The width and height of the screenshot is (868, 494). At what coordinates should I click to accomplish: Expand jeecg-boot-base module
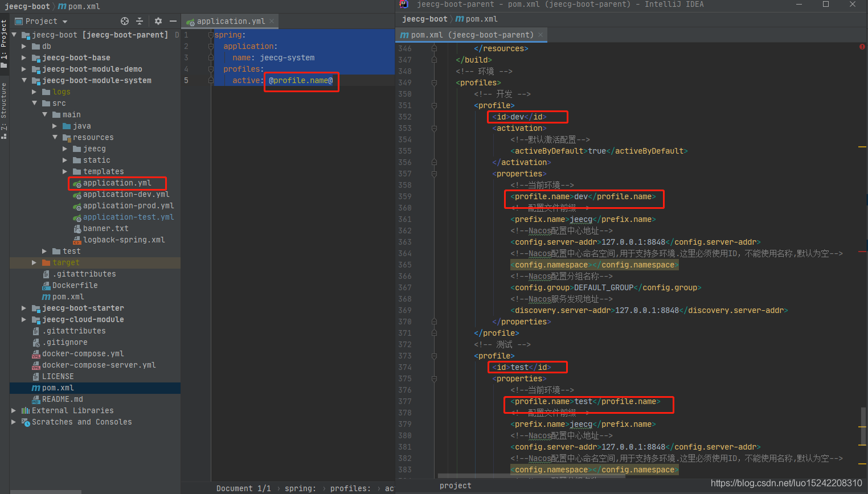pyautogui.click(x=24, y=57)
